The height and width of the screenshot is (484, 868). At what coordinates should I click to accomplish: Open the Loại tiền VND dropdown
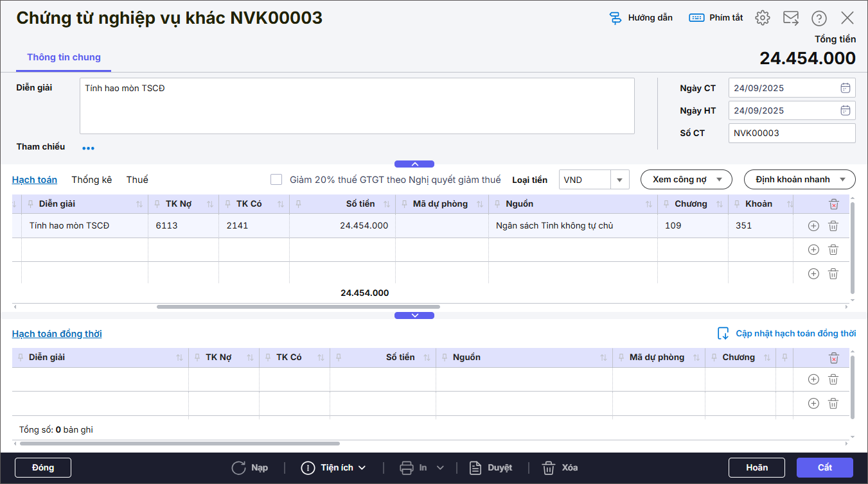click(x=620, y=180)
